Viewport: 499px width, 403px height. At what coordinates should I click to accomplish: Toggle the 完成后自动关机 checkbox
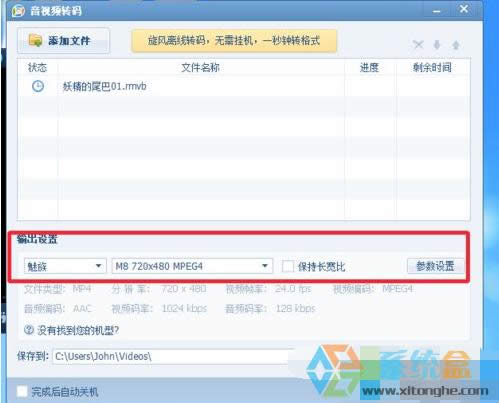22,391
